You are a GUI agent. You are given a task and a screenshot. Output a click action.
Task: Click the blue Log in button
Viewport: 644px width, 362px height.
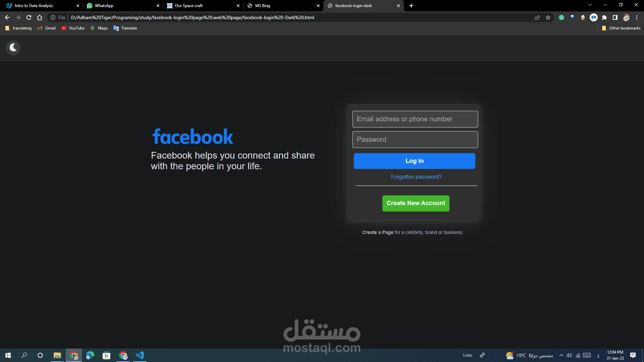[415, 161]
